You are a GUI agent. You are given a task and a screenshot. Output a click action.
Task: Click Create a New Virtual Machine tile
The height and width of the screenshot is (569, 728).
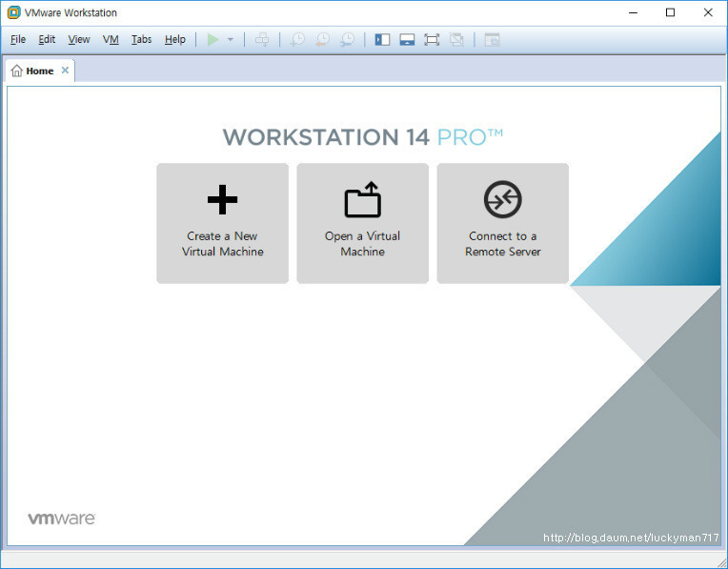[x=222, y=223]
